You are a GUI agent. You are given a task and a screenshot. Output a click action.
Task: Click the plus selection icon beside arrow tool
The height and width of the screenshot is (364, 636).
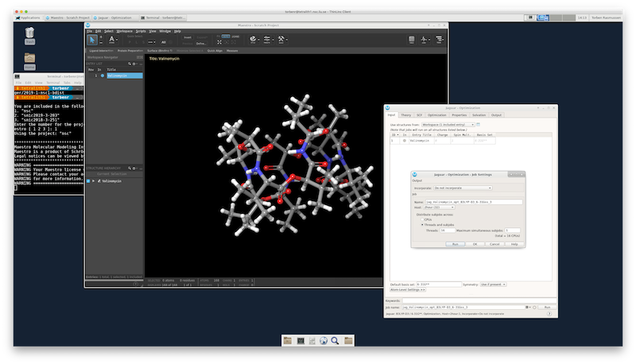pos(101,37)
